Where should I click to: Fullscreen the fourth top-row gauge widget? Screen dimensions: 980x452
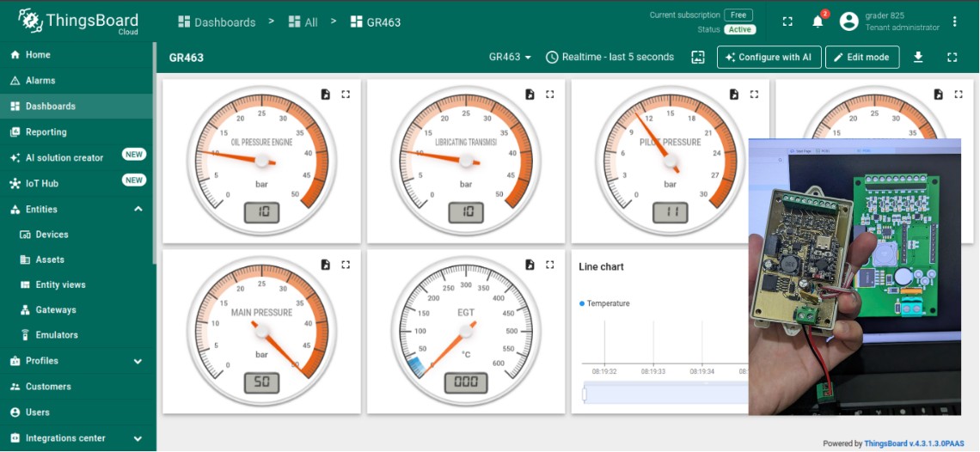coord(959,95)
